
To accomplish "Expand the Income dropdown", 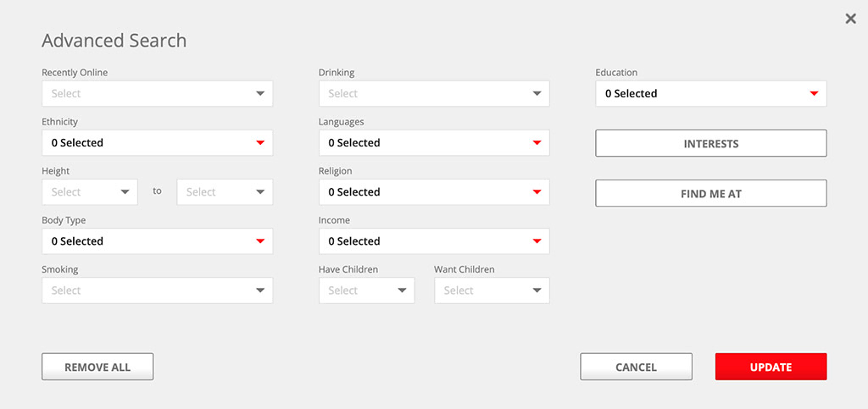I will [x=433, y=241].
